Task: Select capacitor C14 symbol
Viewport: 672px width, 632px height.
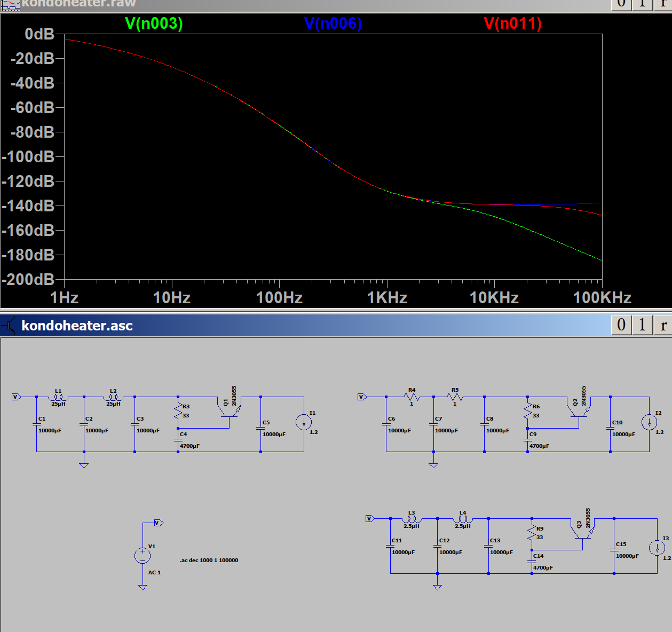Action: [x=532, y=562]
